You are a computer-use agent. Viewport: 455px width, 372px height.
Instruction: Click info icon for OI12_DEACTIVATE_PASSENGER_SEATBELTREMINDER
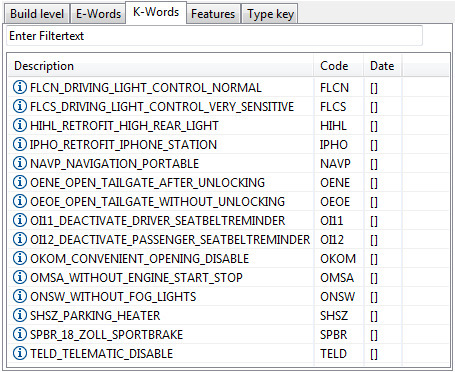[x=20, y=239]
